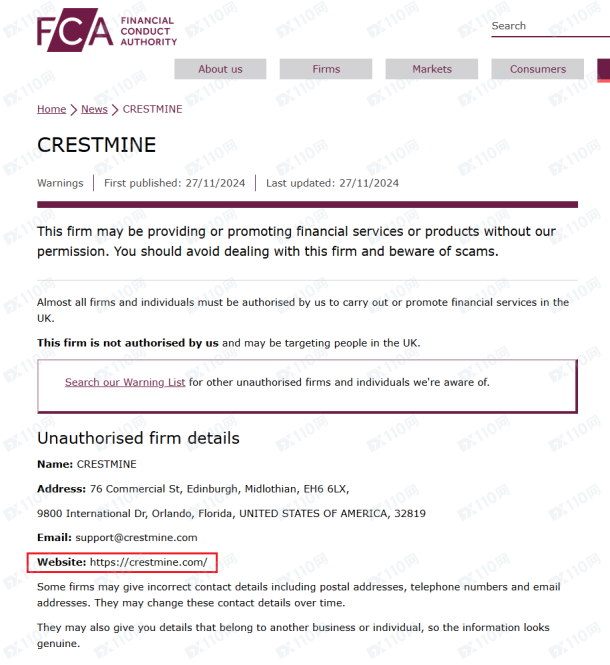Image resolution: width=610 pixels, height=665 pixels.
Task: Open the Firms menu
Action: pyautogui.click(x=326, y=69)
